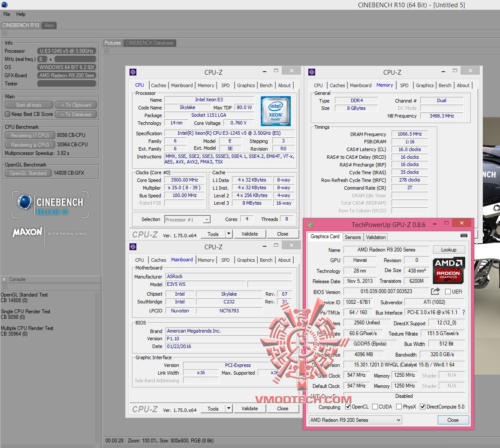
Task: Click the Processor name field in Info
Action: coord(66,51)
